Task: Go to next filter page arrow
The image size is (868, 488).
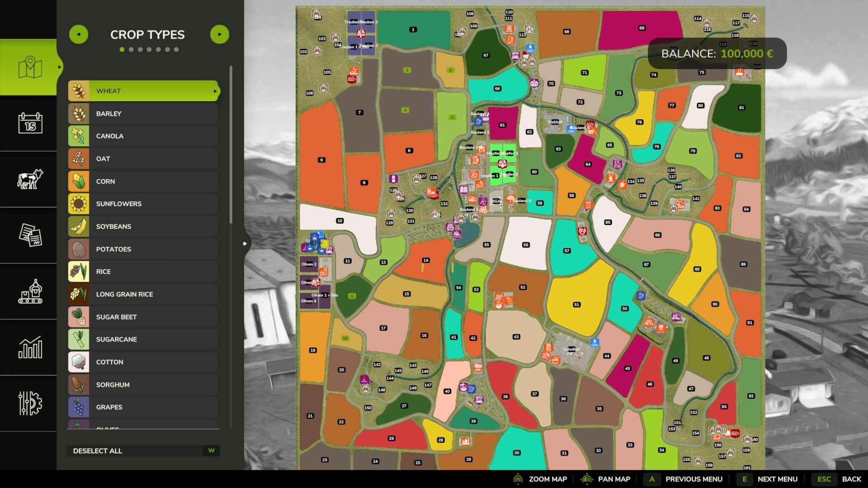Action: tap(220, 34)
